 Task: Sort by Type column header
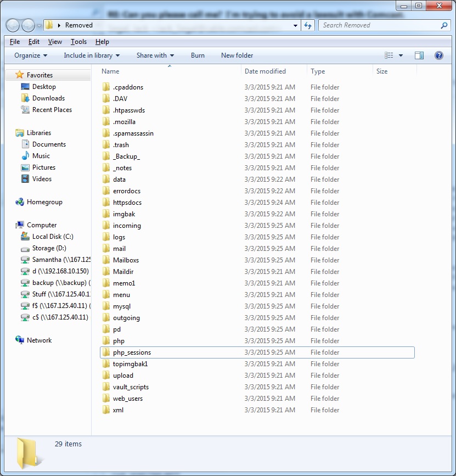tap(318, 71)
